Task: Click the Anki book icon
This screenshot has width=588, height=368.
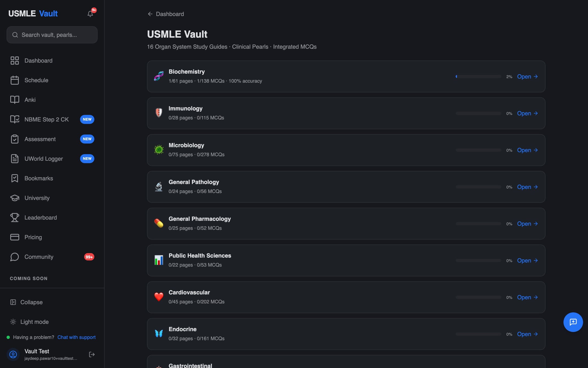Action: (x=15, y=100)
